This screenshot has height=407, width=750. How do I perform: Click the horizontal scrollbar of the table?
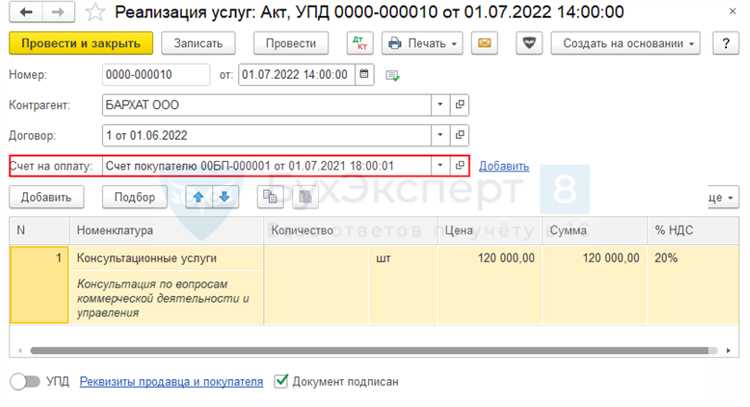369,351
